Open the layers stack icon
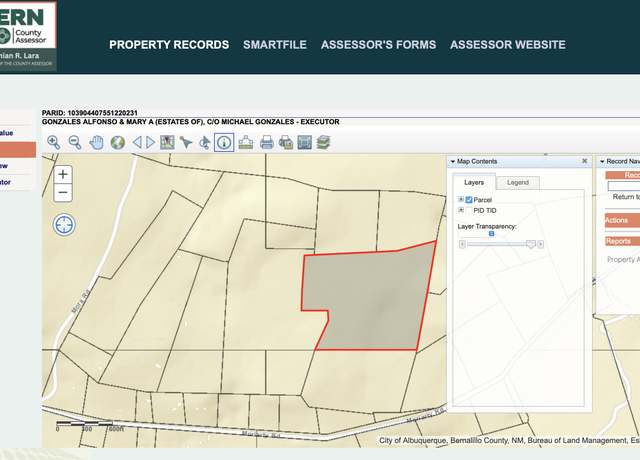The height and width of the screenshot is (460, 640). click(x=323, y=142)
